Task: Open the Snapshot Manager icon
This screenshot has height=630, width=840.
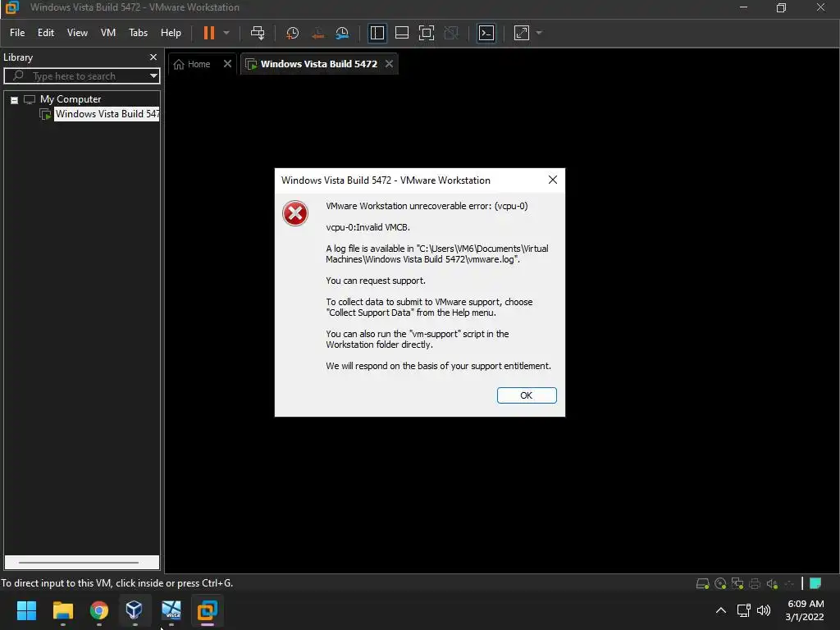Action: click(342, 33)
